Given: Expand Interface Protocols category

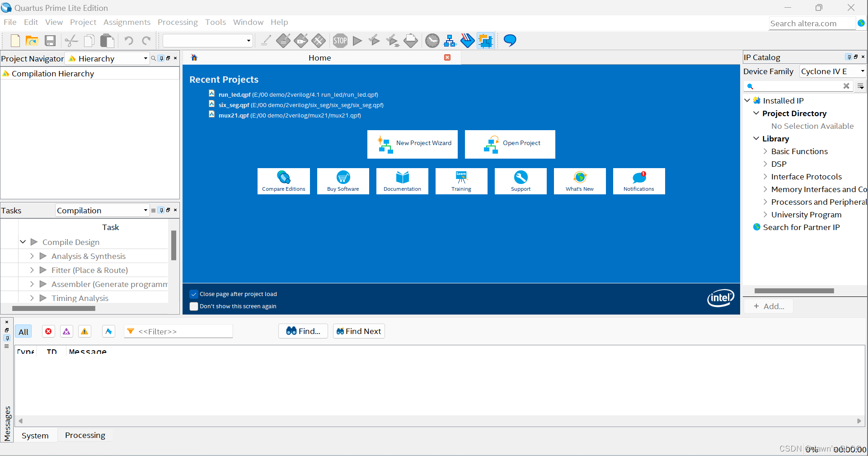Looking at the screenshot, I should point(765,176).
